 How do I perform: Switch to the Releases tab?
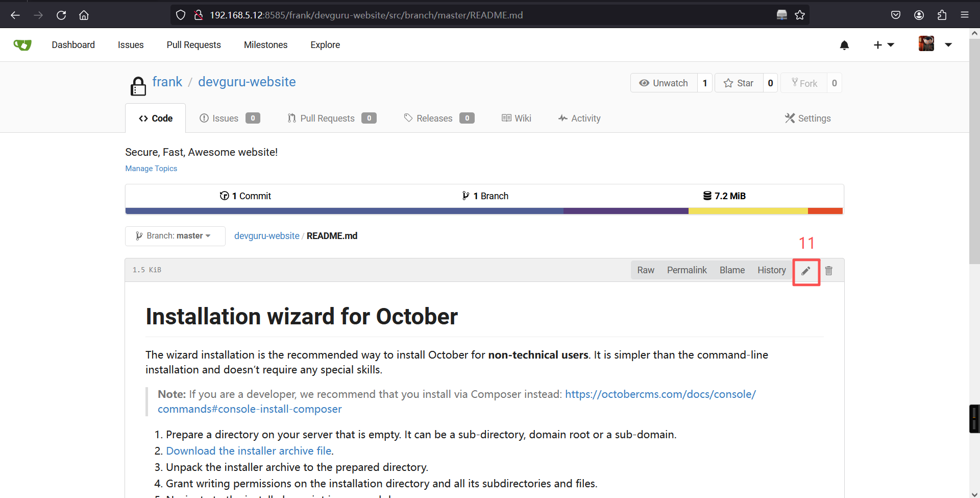pyautogui.click(x=439, y=118)
